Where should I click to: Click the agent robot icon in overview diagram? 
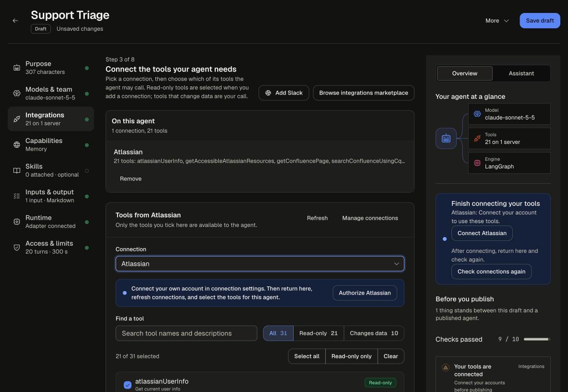pyautogui.click(x=446, y=138)
